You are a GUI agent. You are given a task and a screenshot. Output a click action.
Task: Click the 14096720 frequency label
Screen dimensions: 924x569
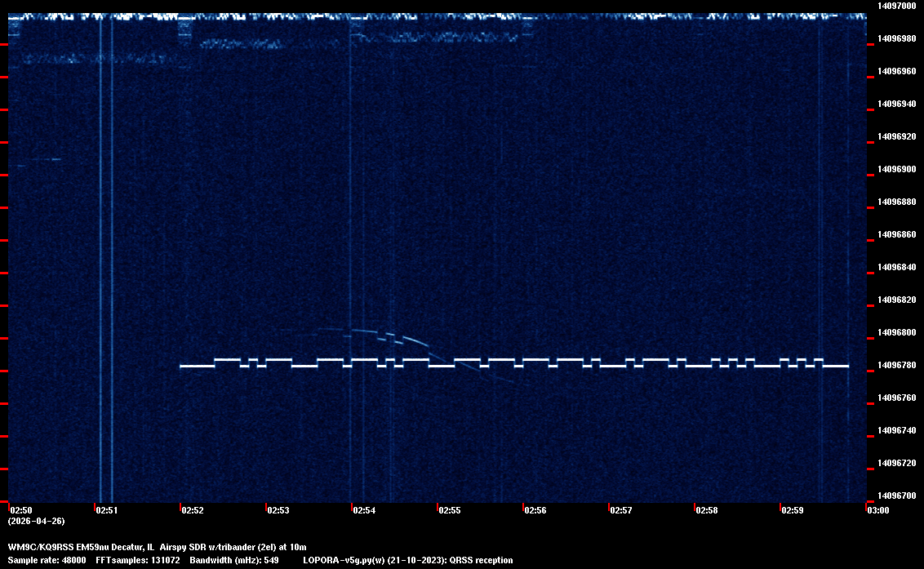click(x=897, y=464)
